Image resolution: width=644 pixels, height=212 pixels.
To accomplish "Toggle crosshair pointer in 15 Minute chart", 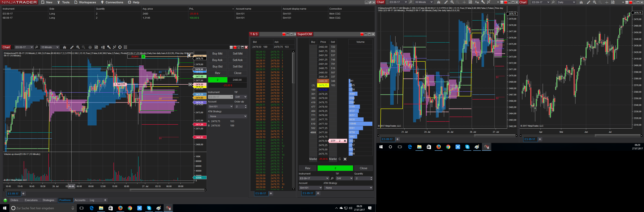I will 90,47.
